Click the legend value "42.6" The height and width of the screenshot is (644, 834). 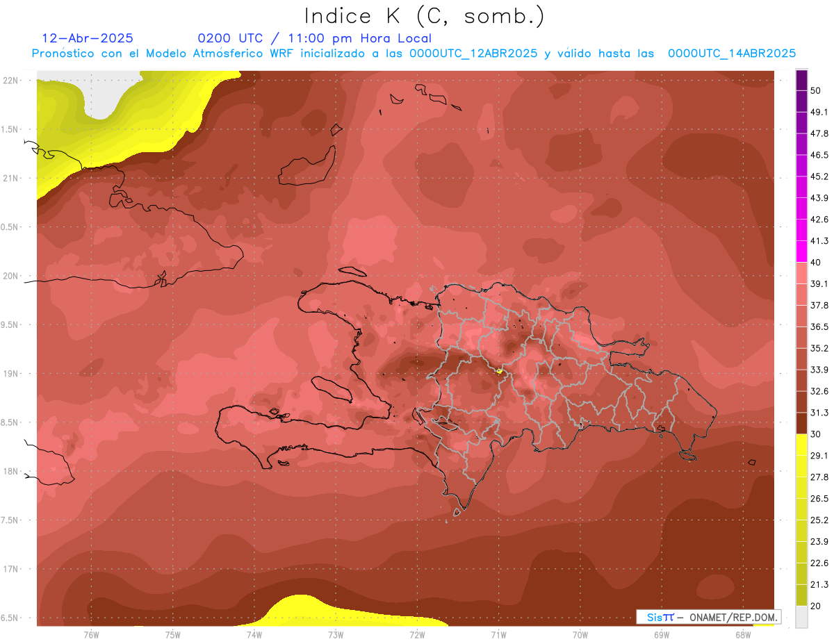(819, 220)
